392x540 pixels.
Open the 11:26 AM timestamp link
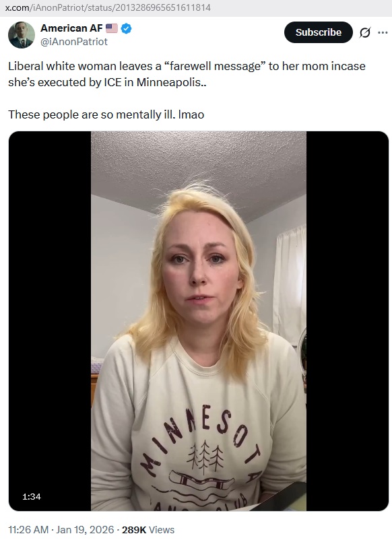point(28,530)
